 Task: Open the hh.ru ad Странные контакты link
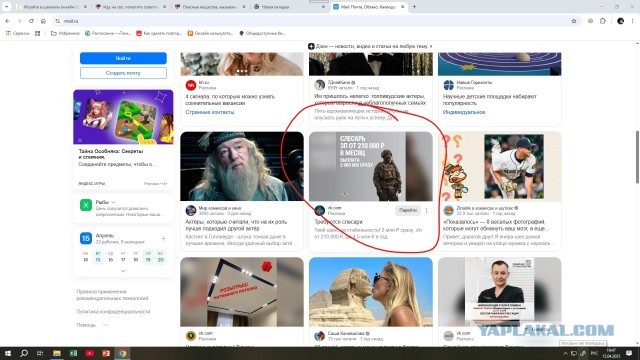210,112
